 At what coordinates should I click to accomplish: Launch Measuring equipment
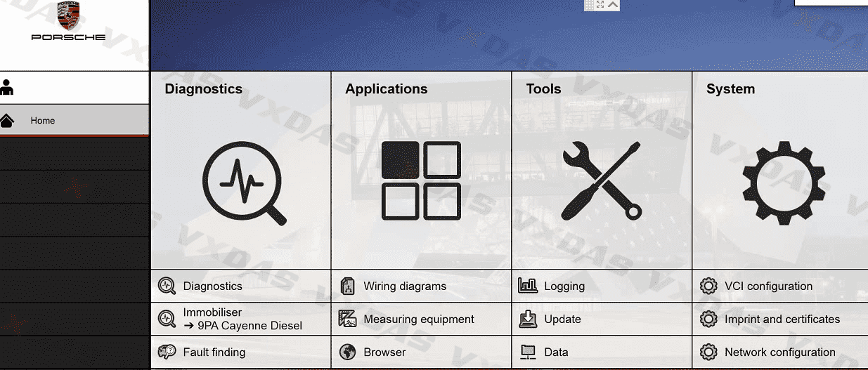click(x=418, y=319)
